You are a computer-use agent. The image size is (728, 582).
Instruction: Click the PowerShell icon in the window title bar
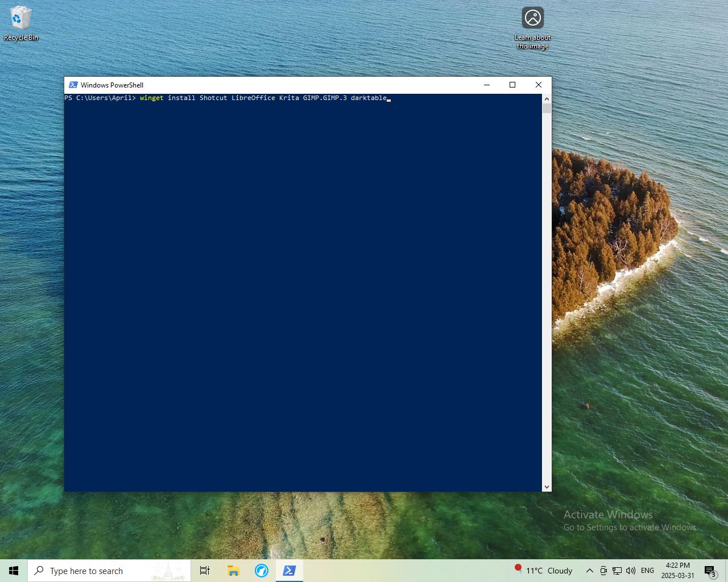[73, 85]
